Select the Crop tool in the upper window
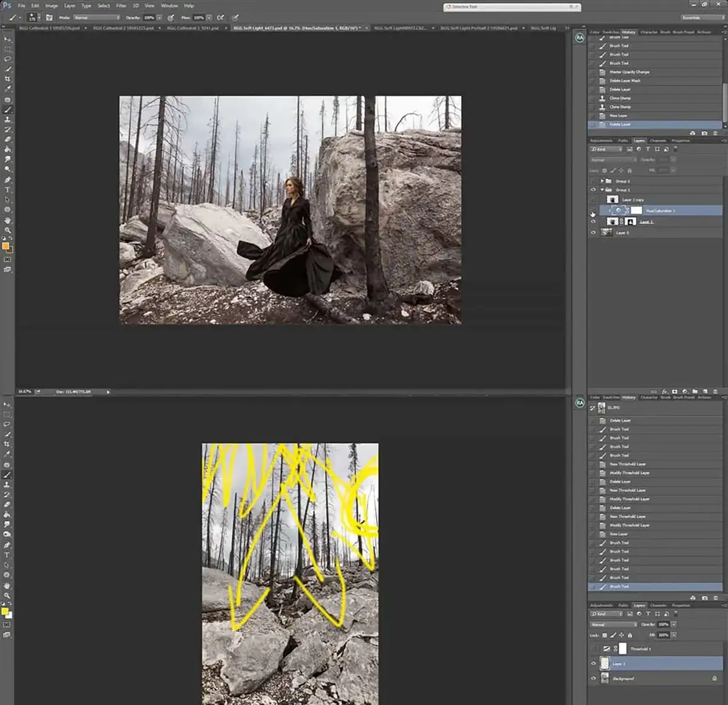The width and height of the screenshot is (728, 705). click(x=8, y=79)
